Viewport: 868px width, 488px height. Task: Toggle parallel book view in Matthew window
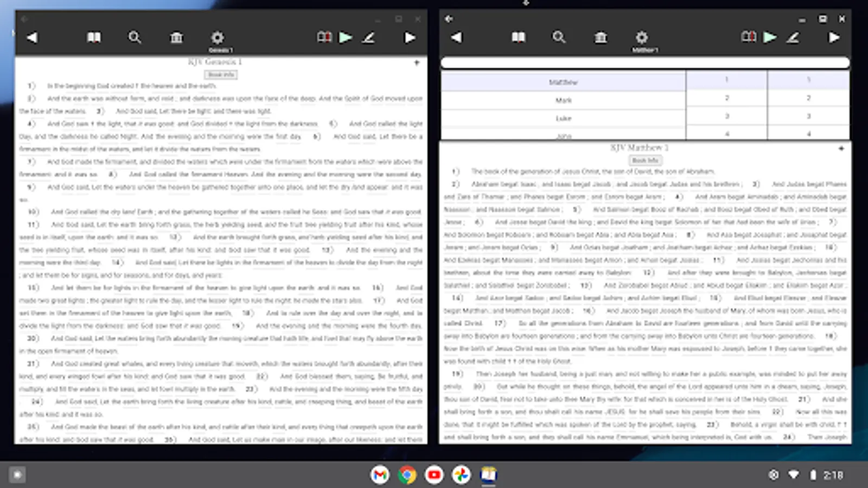pos(749,37)
